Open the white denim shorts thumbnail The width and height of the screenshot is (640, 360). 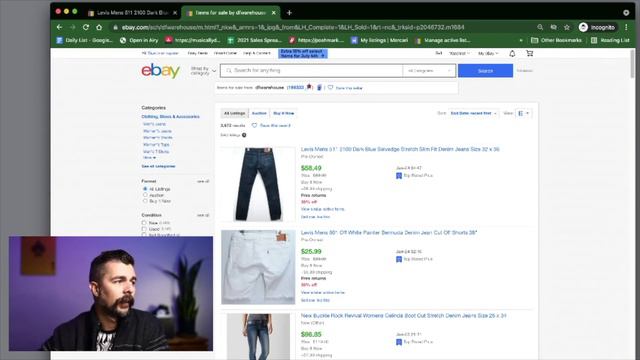point(258,267)
